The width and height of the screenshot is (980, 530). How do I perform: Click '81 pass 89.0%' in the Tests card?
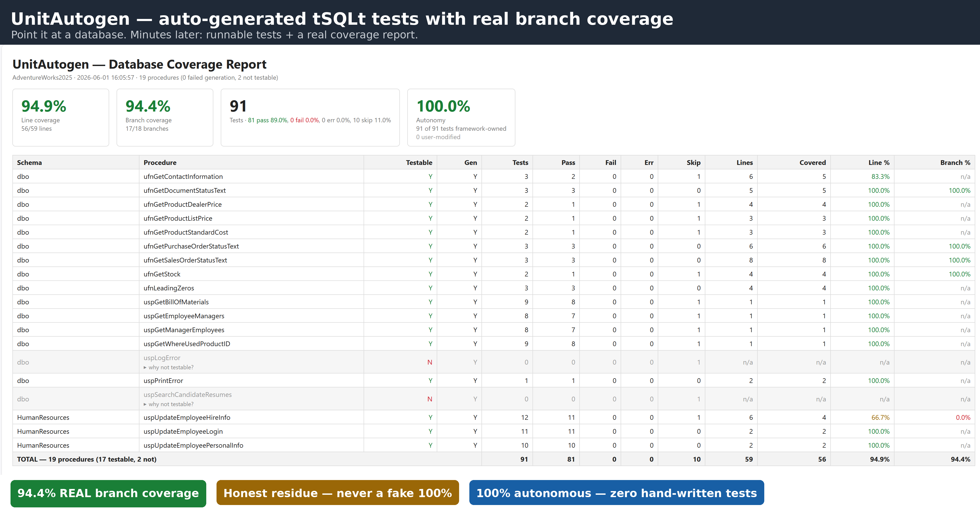268,120
